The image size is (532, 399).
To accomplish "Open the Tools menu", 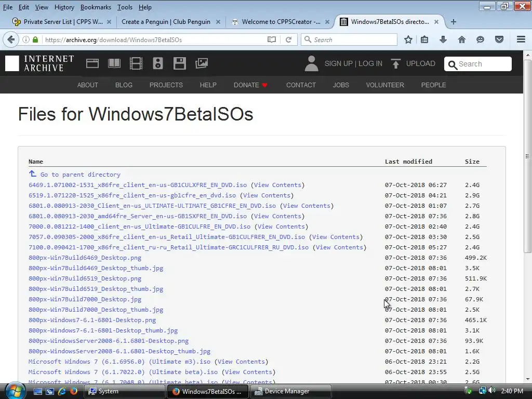I will pyautogui.click(x=125, y=7).
